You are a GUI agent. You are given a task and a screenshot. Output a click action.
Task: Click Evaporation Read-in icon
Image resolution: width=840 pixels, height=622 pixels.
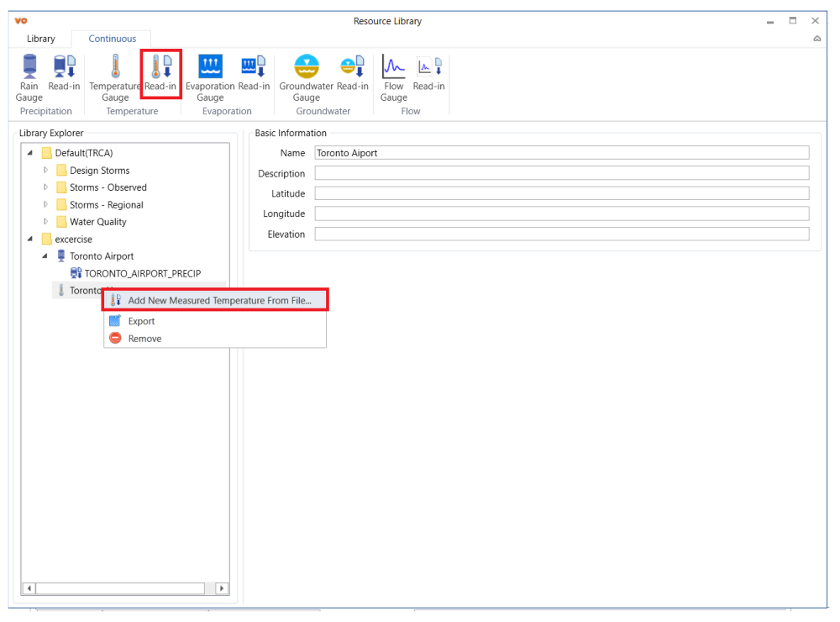click(x=254, y=72)
